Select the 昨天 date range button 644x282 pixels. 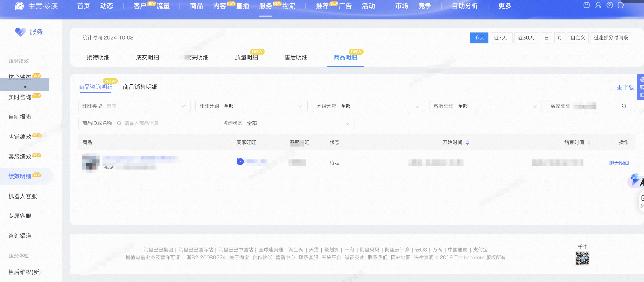coord(479,38)
